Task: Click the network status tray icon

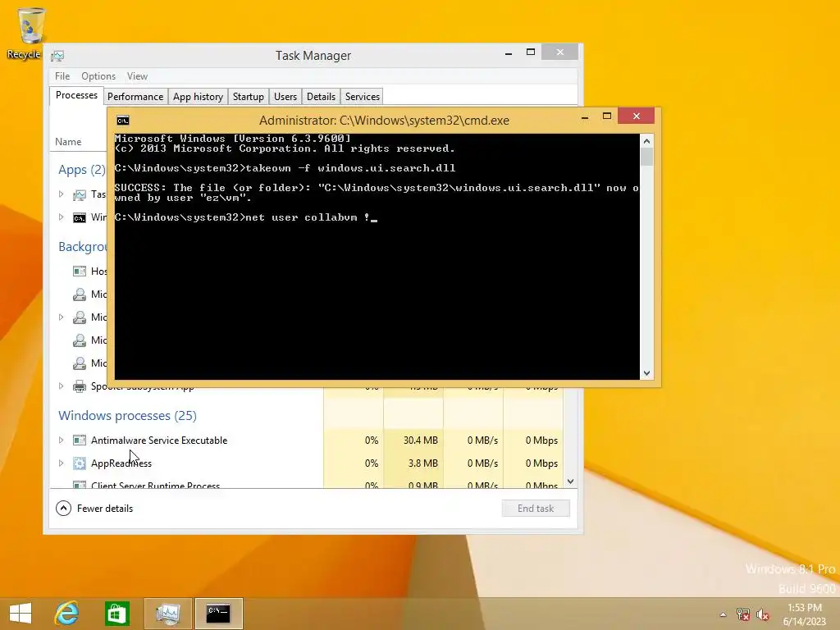Action: pos(742,614)
